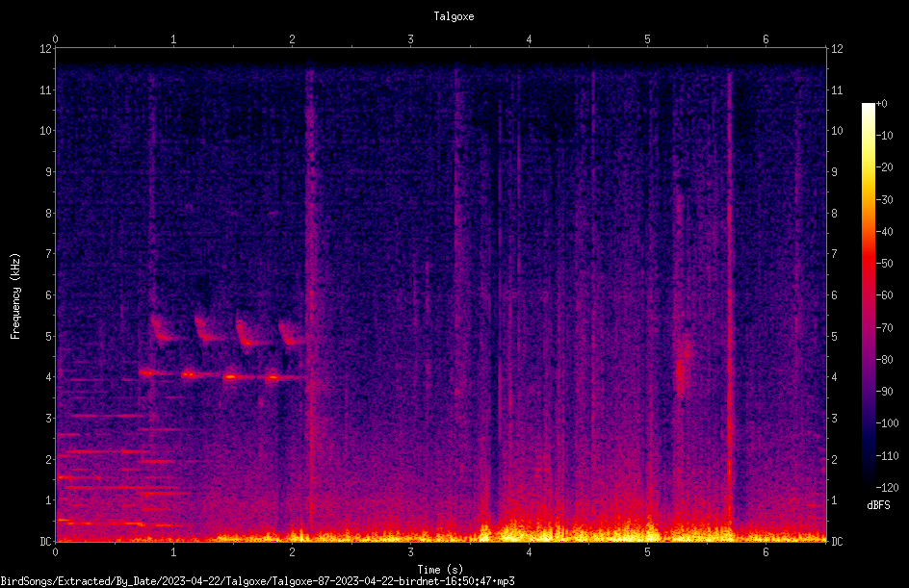909x588 pixels.
Task: Click the bright 4 kHz call near 1.5 seconds
Action: tap(230, 377)
